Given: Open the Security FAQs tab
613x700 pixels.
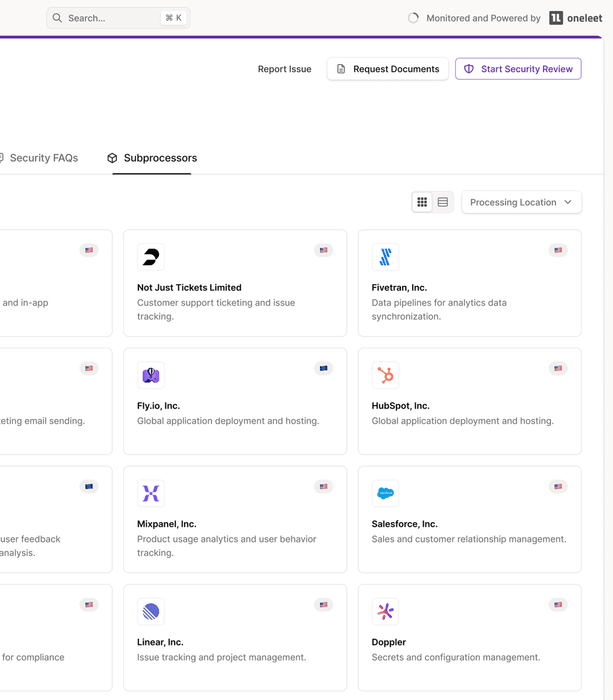Looking at the screenshot, I should (40, 158).
